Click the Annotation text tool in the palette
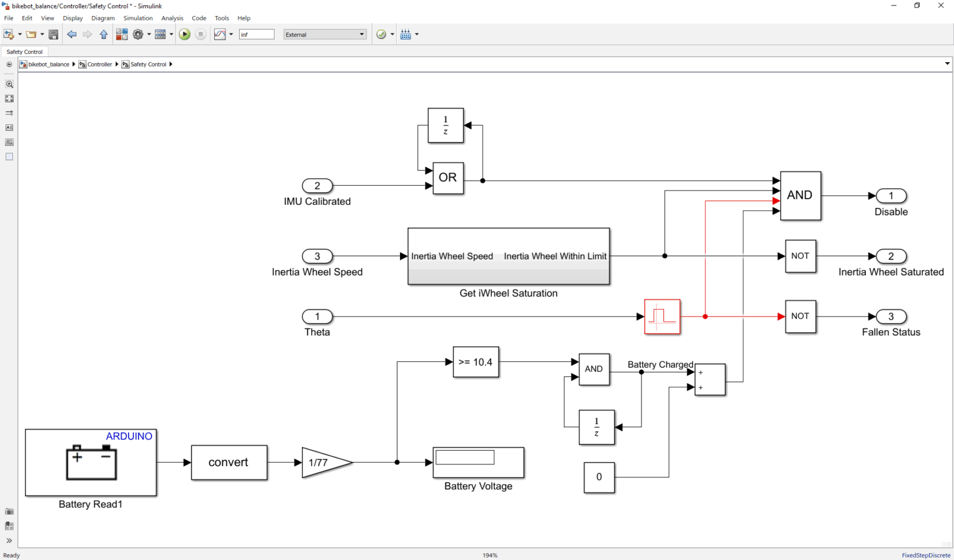This screenshot has height=560, width=954. [9, 128]
